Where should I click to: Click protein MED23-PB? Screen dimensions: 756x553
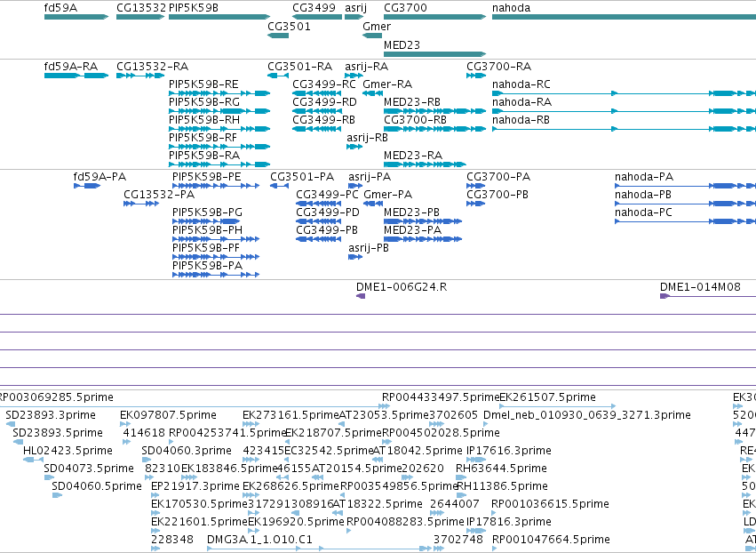point(423,221)
